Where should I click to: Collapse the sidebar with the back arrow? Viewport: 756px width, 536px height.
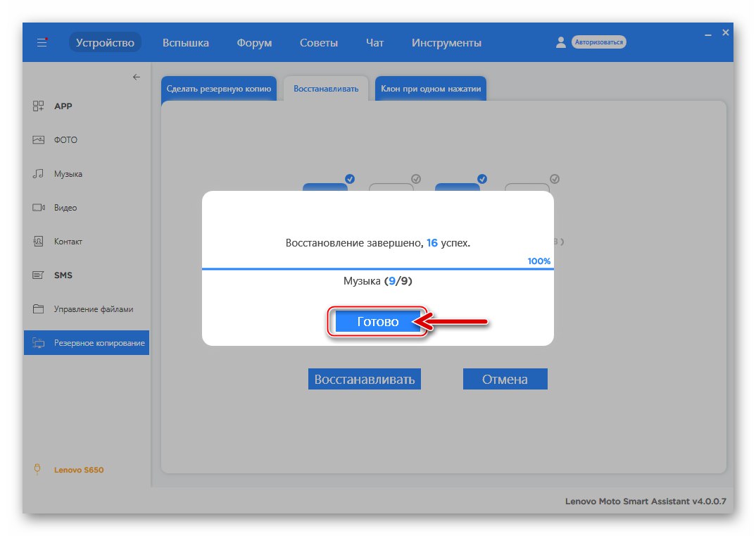[137, 77]
